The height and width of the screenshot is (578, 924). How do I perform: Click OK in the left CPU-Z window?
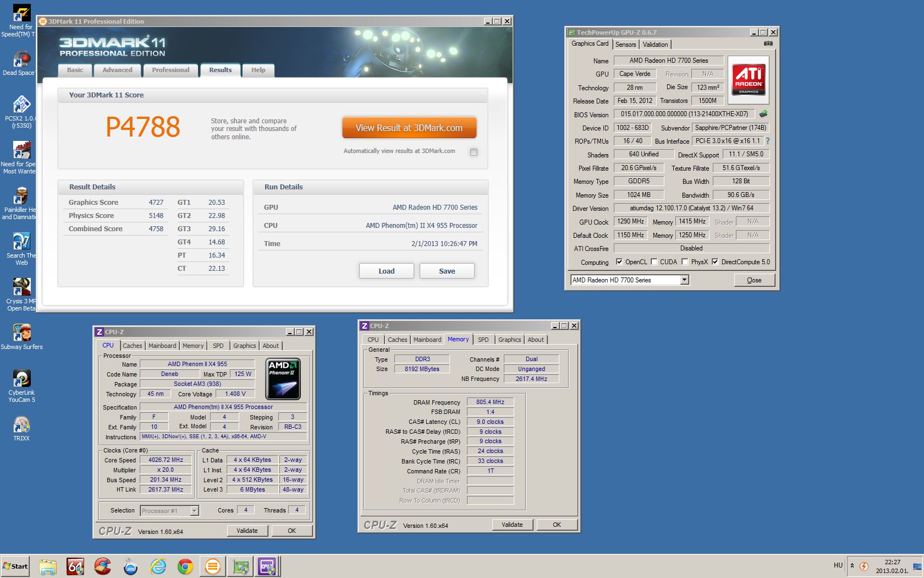pos(291,531)
